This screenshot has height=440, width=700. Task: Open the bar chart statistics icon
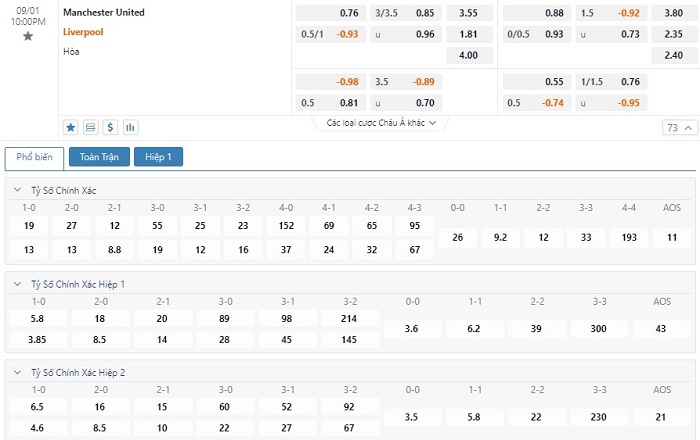[130, 127]
